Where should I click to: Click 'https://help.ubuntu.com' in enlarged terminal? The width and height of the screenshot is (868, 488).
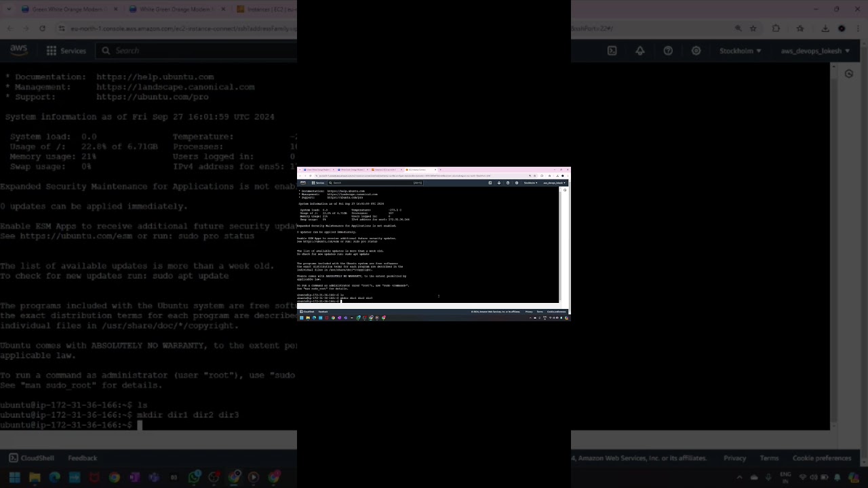point(155,77)
